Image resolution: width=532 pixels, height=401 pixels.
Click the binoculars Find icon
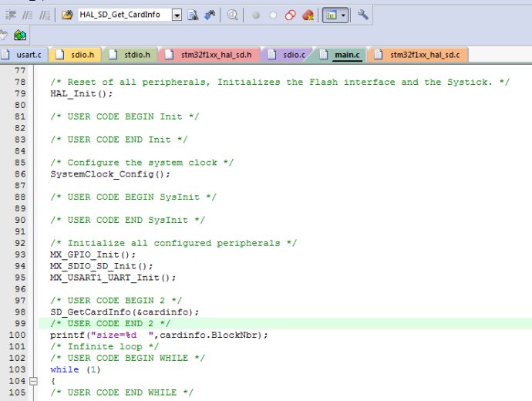coord(210,15)
